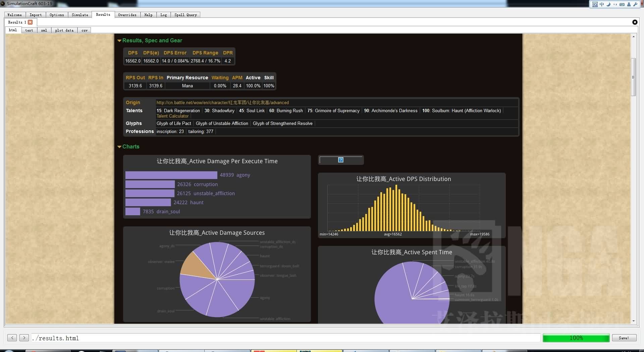The image size is (644, 352).
Task: Click the blue question mark placeholder image
Action: (341, 160)
